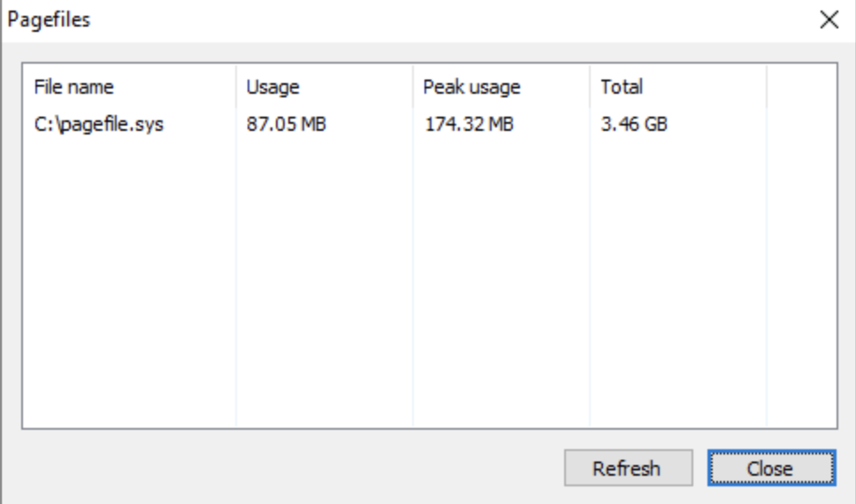Click the Peak usage column header
The image size is (856, 504).
coord(471,88)
